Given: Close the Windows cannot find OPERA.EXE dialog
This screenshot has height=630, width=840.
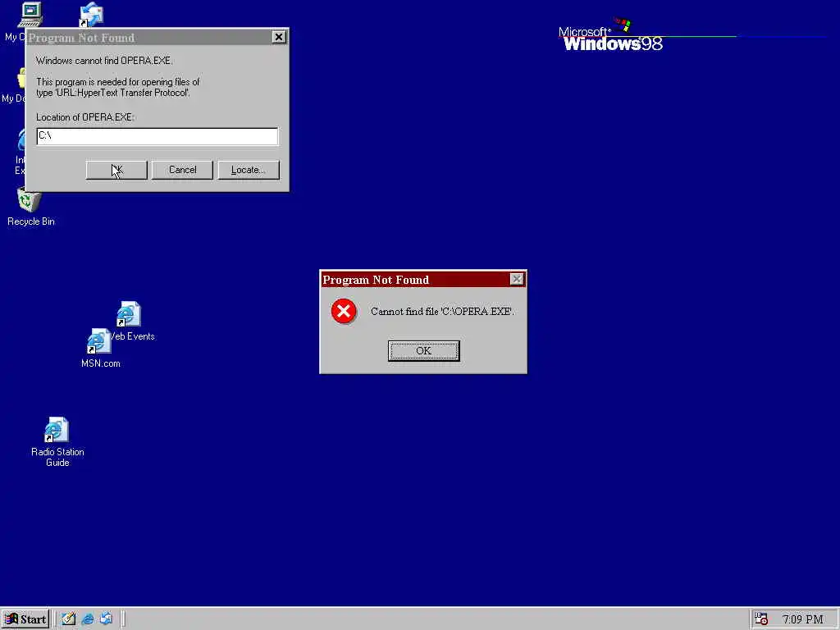Looking at the screenshot, I should [279, 37].
